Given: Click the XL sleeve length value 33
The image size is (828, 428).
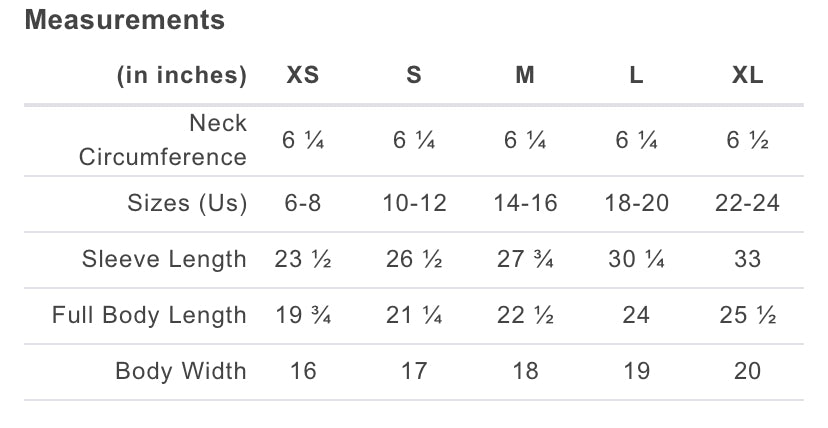Looking at the screenshot, I should 747,259.
